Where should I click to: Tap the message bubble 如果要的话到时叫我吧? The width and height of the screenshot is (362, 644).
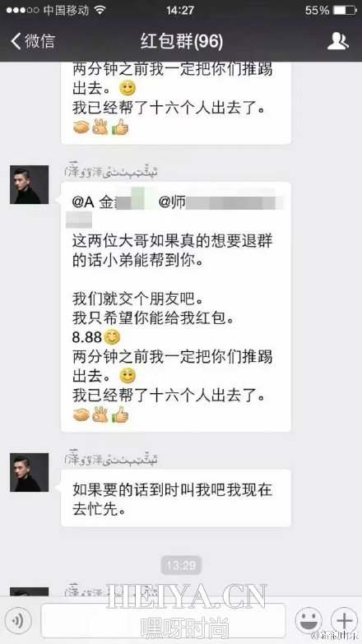pos(176,498)
